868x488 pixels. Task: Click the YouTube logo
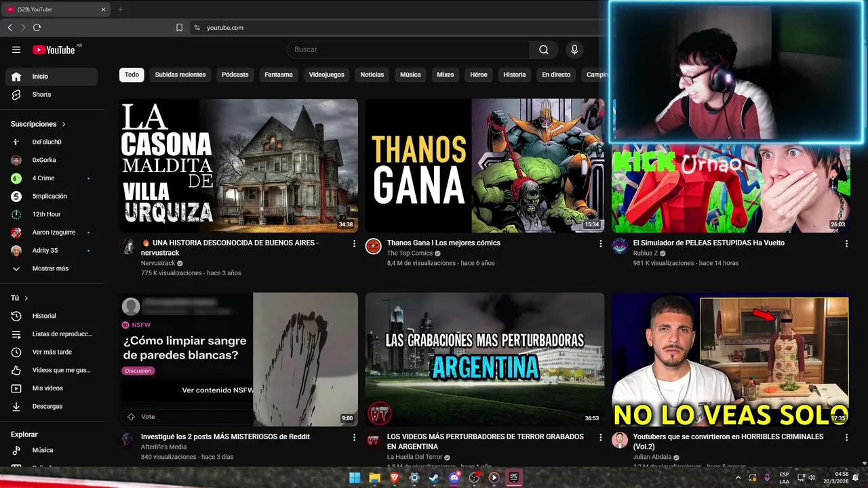pos(54,49)
